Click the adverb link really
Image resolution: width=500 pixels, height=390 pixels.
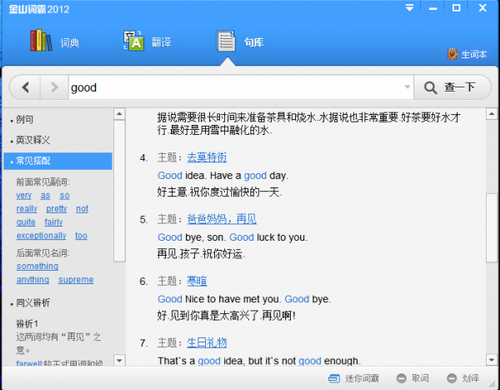(27, 209)
